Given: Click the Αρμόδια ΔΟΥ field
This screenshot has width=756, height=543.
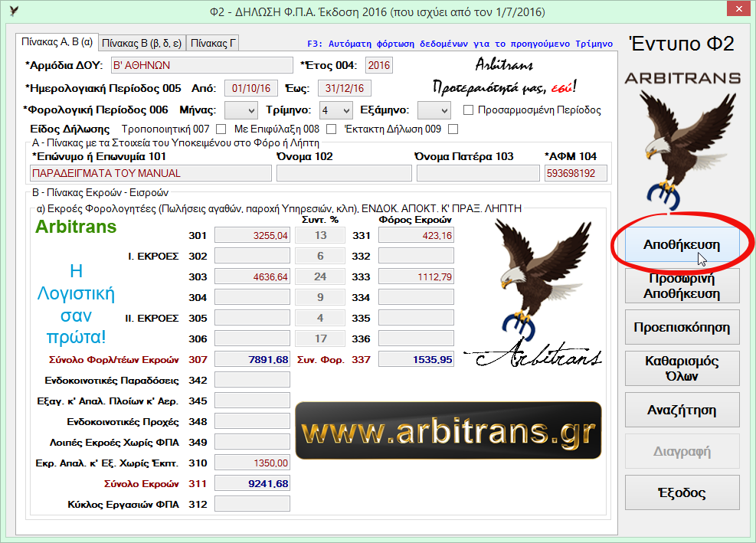Looking at the screenshot, I should pyautogui.click(x=202, y=65).
